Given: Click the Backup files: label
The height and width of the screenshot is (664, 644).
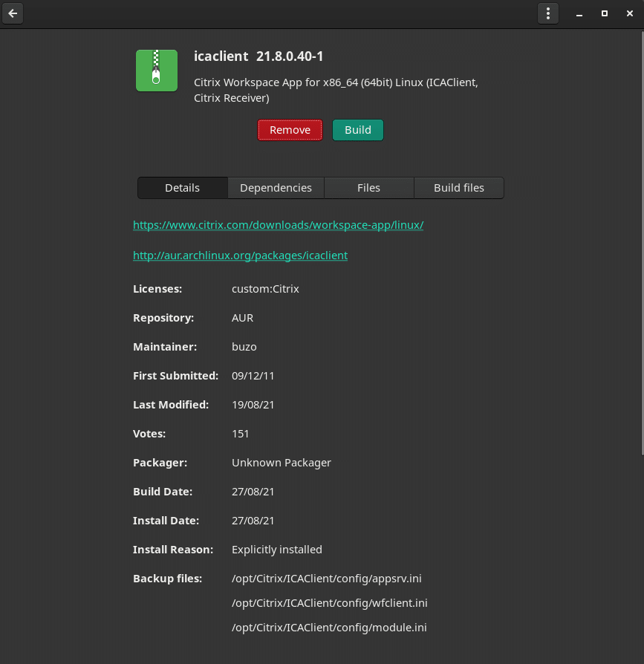Looking at the screenshot, I should point(168,579).
